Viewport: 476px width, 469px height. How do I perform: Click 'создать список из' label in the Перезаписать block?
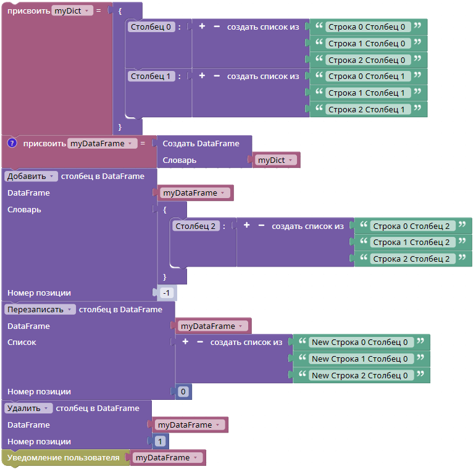pyautogui.click(x=246, y=342)
